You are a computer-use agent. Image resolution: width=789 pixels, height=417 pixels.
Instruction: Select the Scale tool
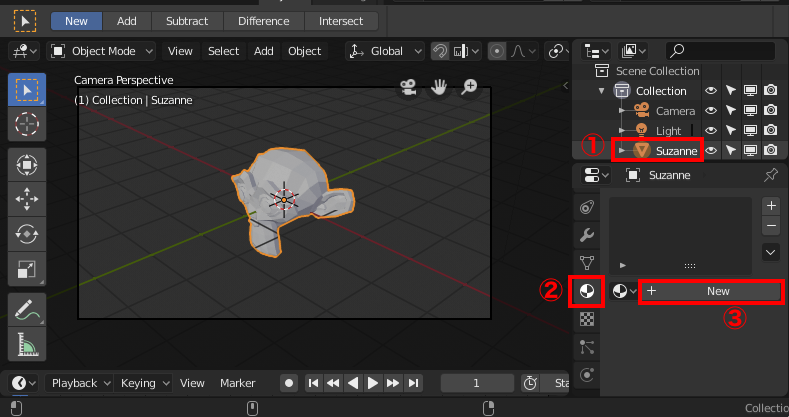click(x=27, y=268)
